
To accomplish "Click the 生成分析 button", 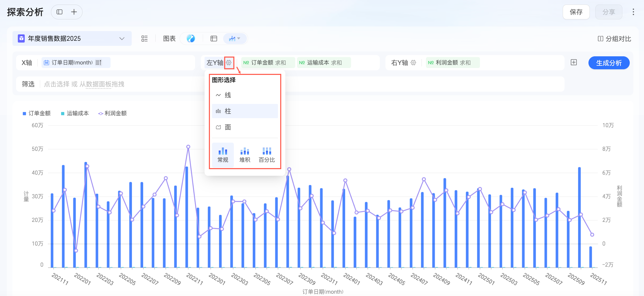I will pyautogui.click(x=609, y=63).
